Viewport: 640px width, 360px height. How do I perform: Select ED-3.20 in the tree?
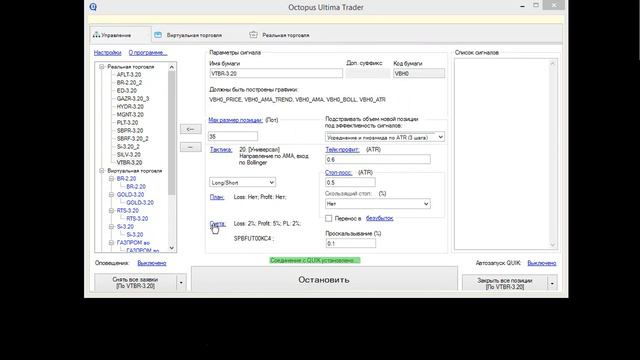coord(127,91)
